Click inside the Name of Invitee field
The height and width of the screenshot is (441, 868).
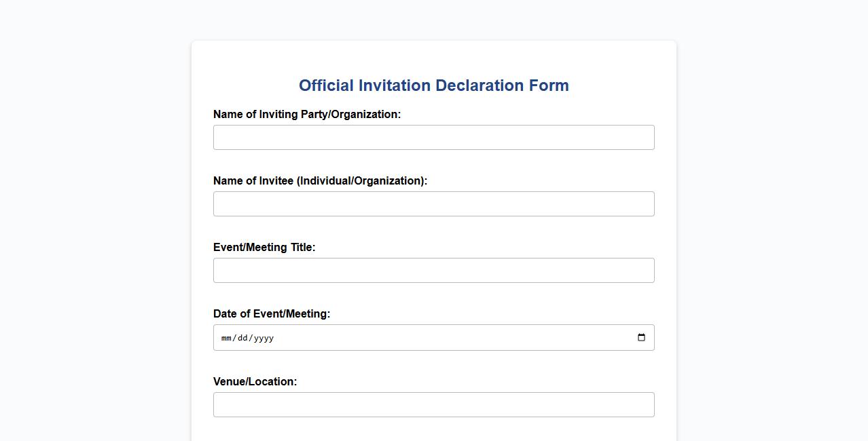click(433, 204)
